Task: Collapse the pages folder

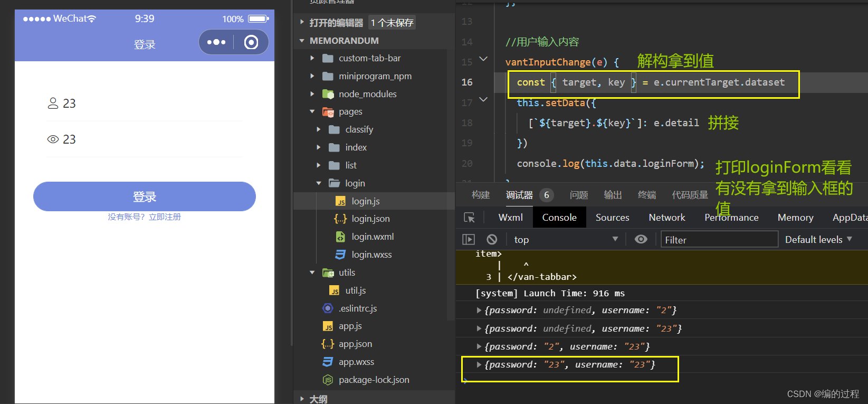Action: [312, 111]
